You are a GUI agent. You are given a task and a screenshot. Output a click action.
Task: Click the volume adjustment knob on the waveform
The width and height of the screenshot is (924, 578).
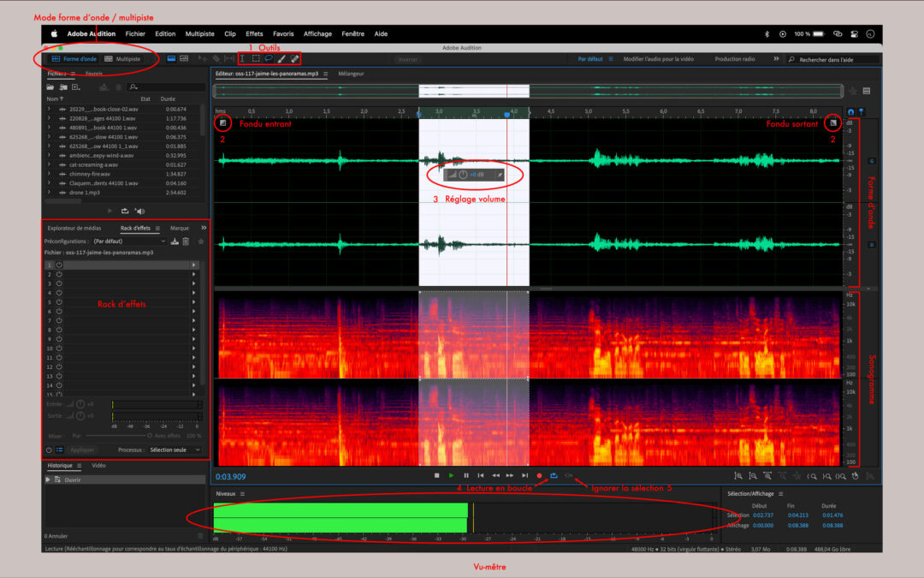click(x=463, y=175)
